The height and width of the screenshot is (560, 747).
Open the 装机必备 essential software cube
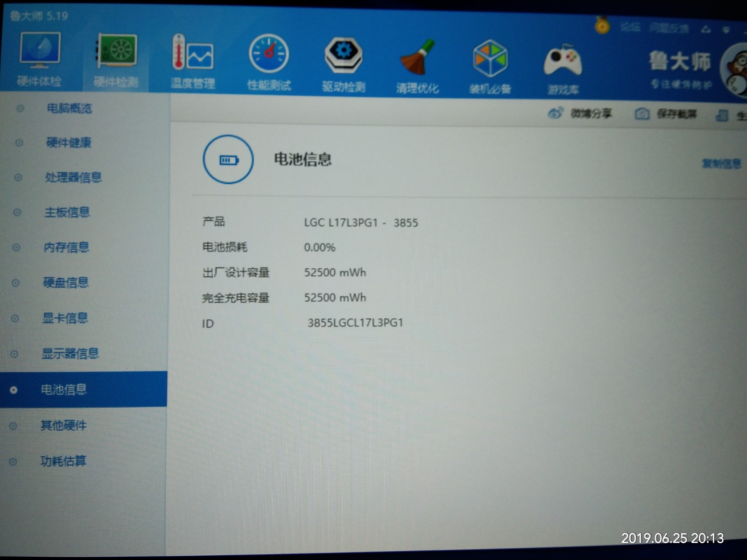[490, 67]
